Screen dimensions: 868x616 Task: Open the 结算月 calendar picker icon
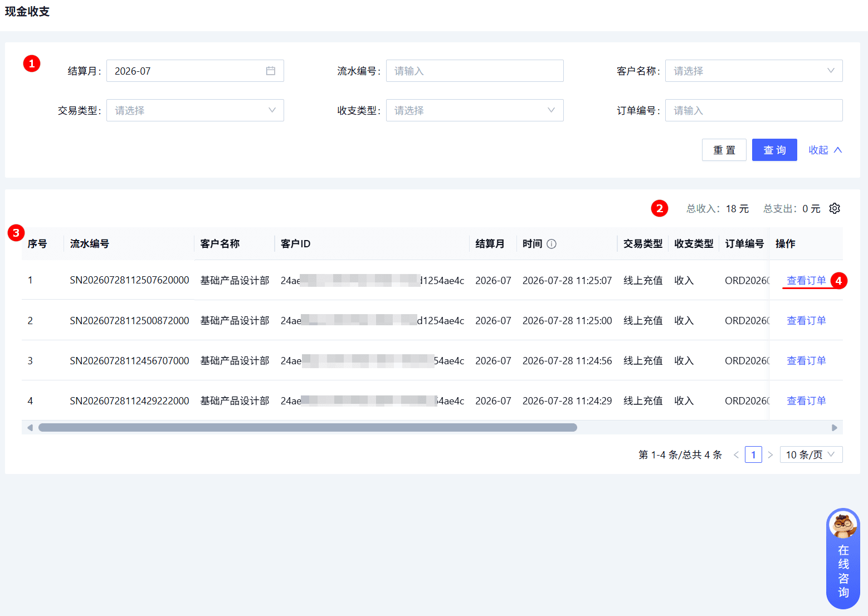tap(271, 71)
